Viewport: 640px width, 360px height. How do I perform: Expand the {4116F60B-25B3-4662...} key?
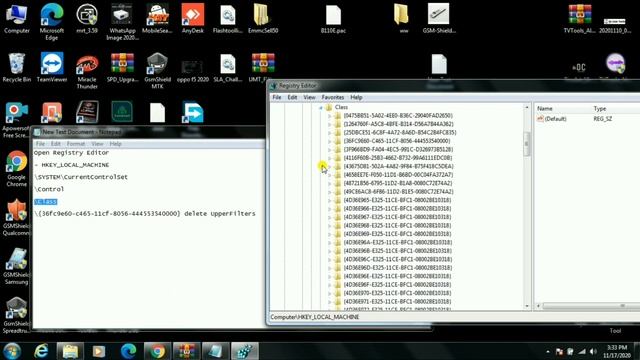(x=329, y=158)
